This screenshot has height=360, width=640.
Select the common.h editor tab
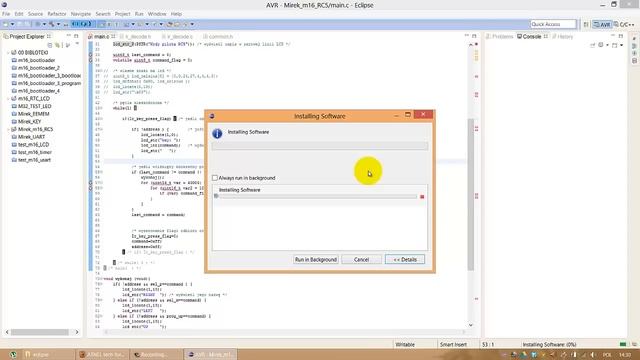point(218,37)
